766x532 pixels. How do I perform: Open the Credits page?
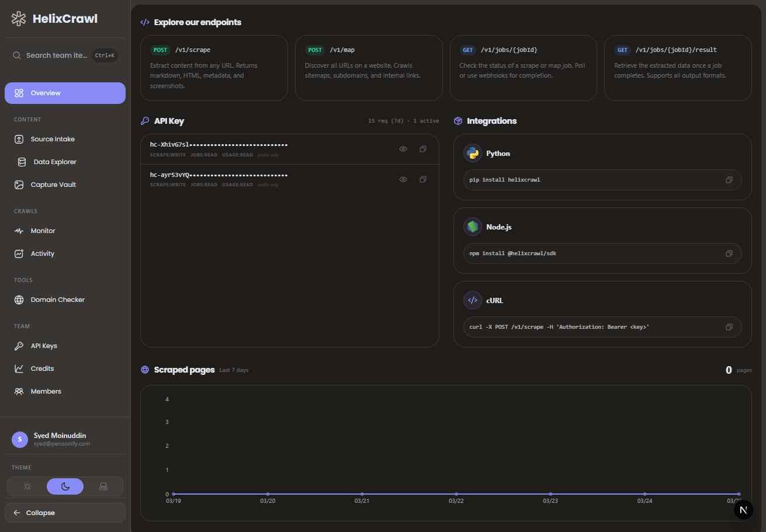65,368
